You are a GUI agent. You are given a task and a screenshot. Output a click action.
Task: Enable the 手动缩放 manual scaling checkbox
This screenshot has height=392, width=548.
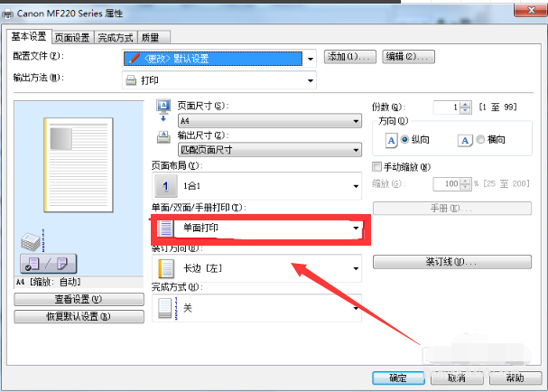point(376,167)
